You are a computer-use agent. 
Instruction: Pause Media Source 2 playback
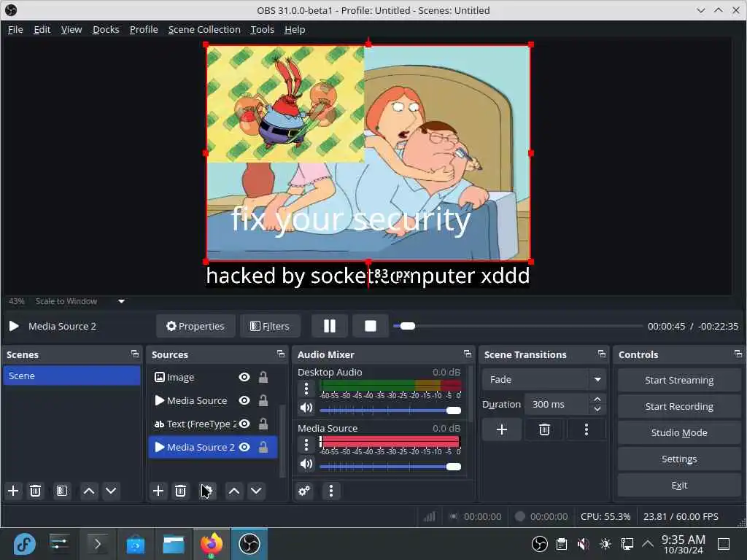click(x=330, y=326)
